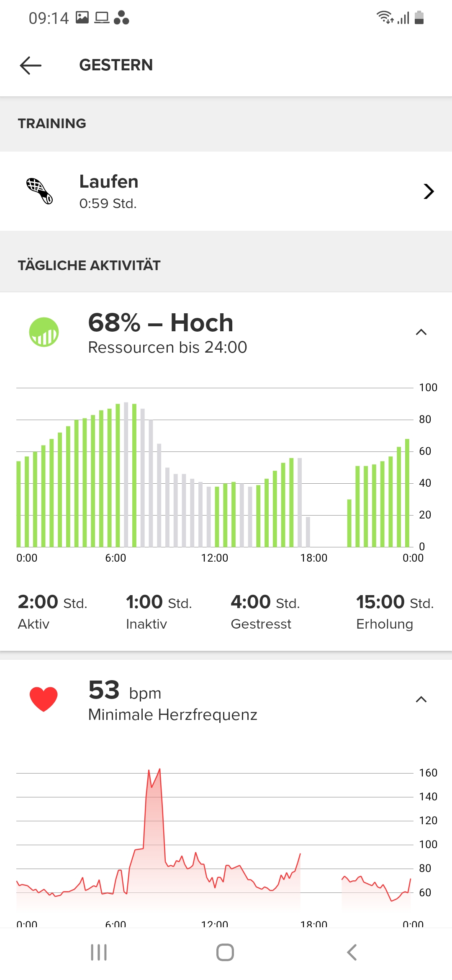Tap the 53 bpm heading

click(x=125, y=691)
